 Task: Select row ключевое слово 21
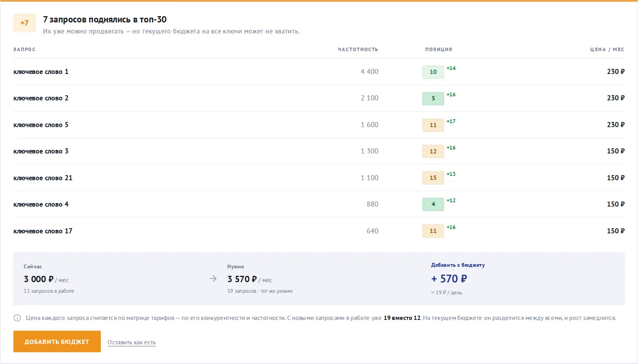(319, 178)
